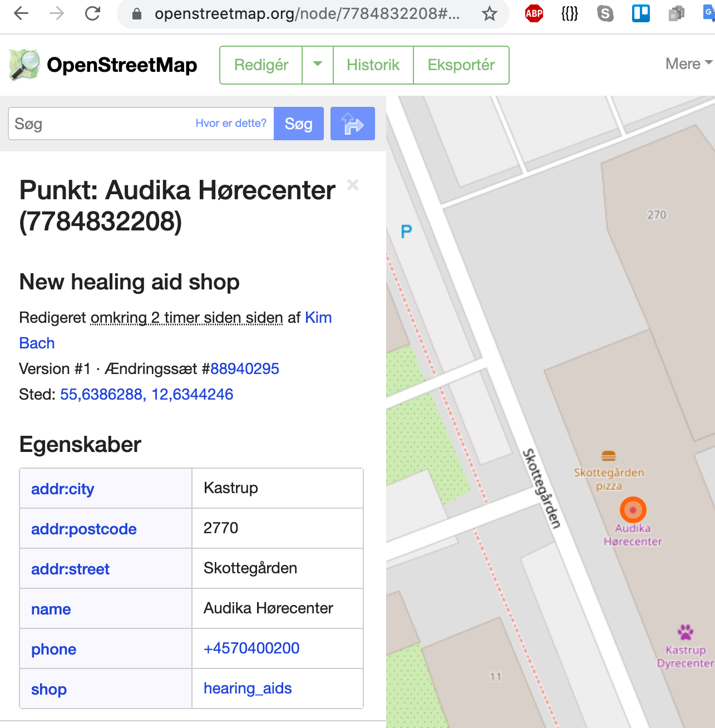
Task: Click the New healing aid shop heading
Action: pyautogui.click(x=129, y=282)
